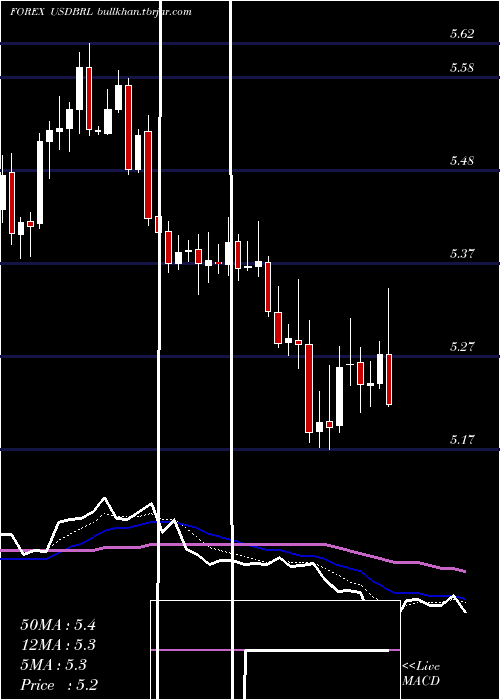Viewport: 500px width, 700px height.
Task: Click the Price : 5.2 legend entry
Action: tap(59, 684)
